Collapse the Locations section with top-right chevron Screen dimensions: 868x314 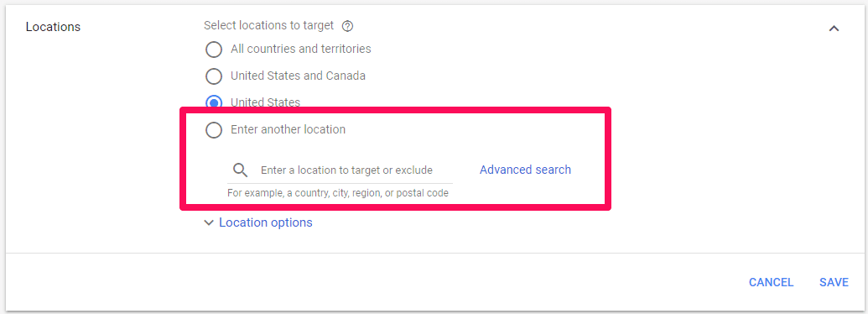click(x=834, y=29)
